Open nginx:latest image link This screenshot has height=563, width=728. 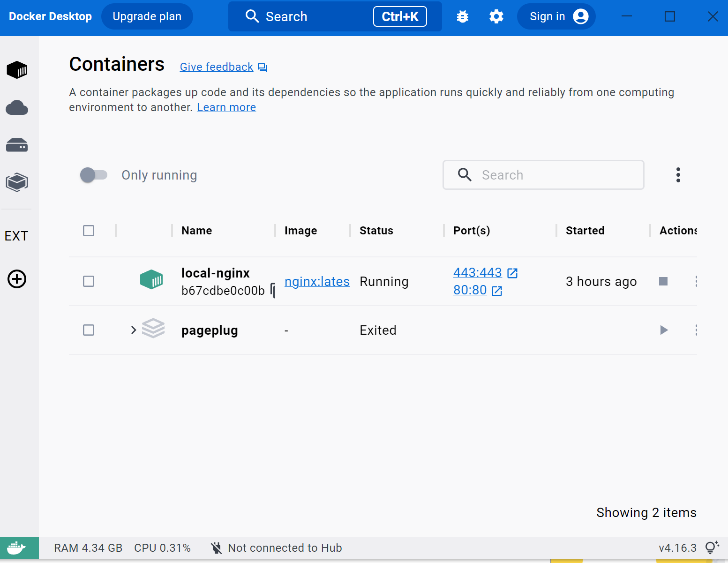(x=317, y=281)
